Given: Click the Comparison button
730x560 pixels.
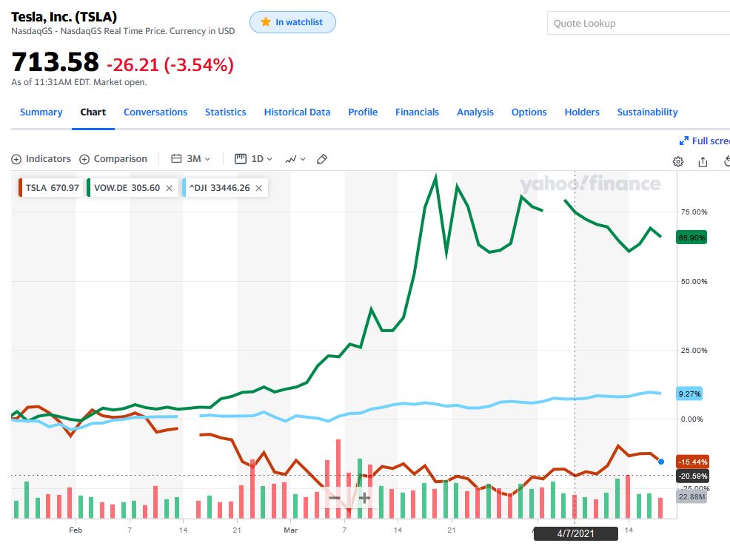Looking at the screenshot, I should pos(113,159).
